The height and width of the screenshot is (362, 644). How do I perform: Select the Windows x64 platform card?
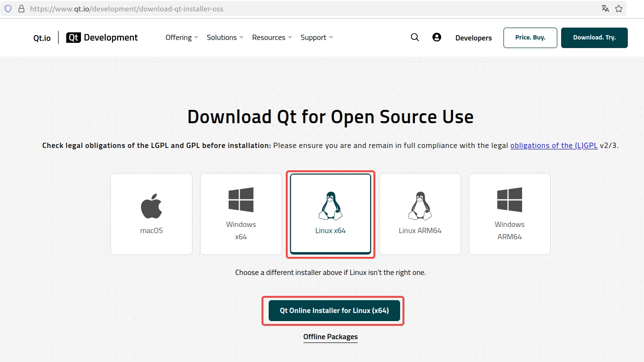coord(241,214)
